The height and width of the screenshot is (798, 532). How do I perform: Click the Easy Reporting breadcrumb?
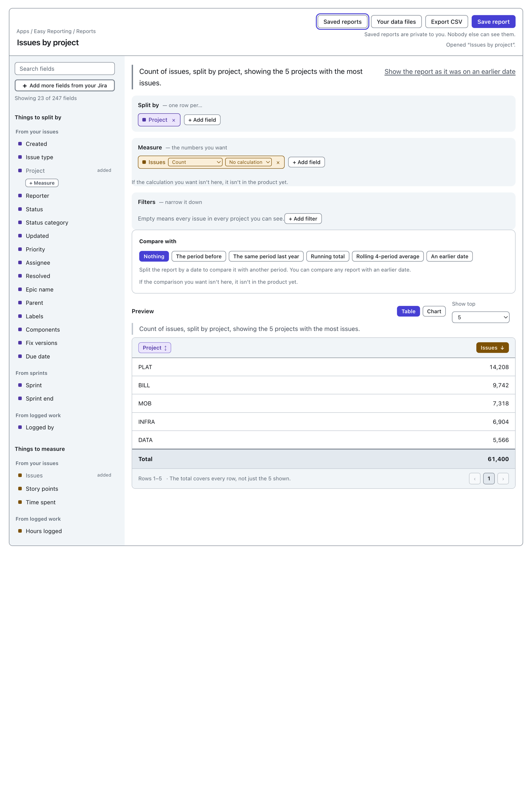click(x=53, y=31)
